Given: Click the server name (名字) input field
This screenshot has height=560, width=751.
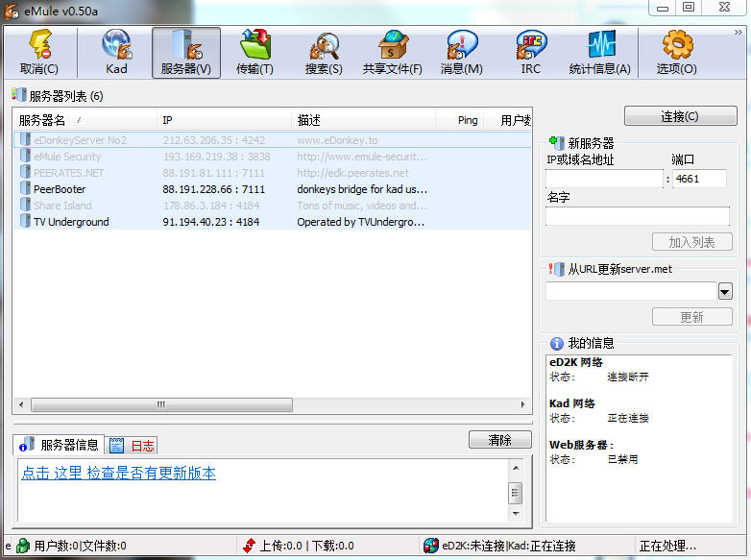Looking at the screenshot, I should [x=638, y=216].
